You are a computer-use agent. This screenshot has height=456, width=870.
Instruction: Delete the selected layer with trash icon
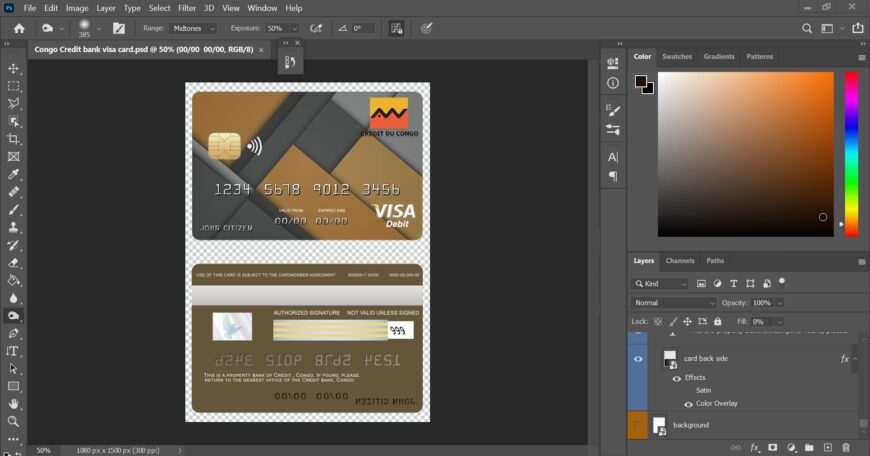(846, 447)
